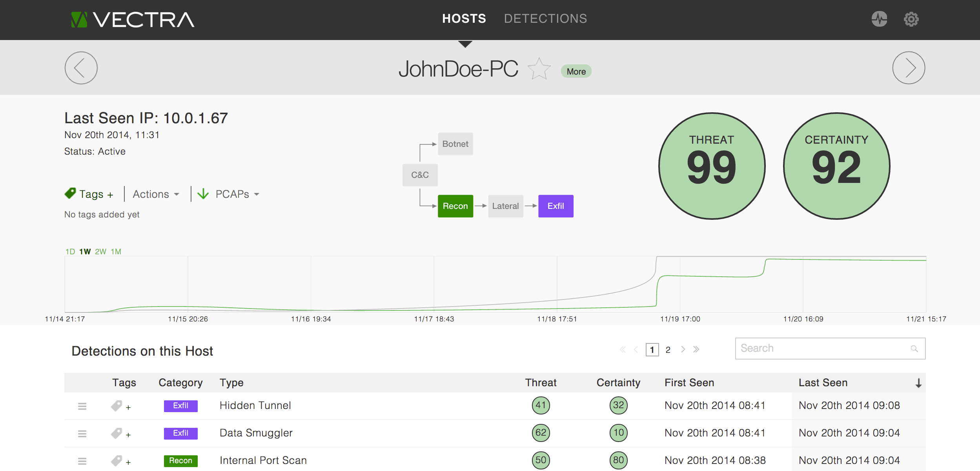This screenshot has height=471, width=980.
Task: Click the timeline chart near 11/19 17:00
Action: (x=680, y=284)
